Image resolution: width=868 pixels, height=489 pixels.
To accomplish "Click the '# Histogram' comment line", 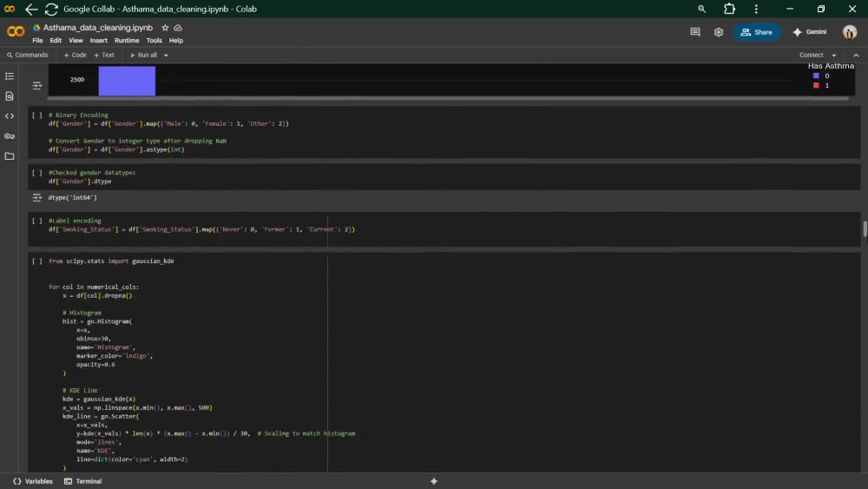I will (82, 313).
